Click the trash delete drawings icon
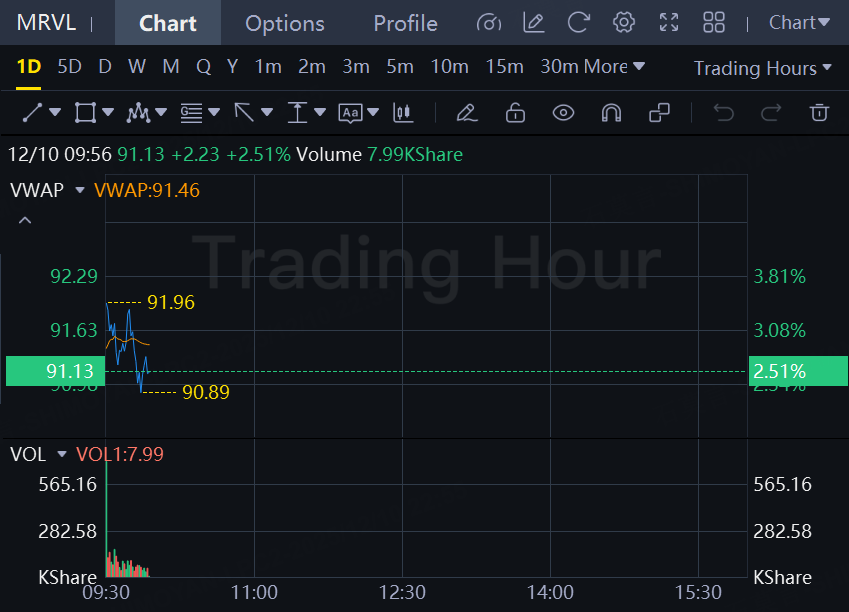This screenshot has height=612, width=849. coord(819,113)
